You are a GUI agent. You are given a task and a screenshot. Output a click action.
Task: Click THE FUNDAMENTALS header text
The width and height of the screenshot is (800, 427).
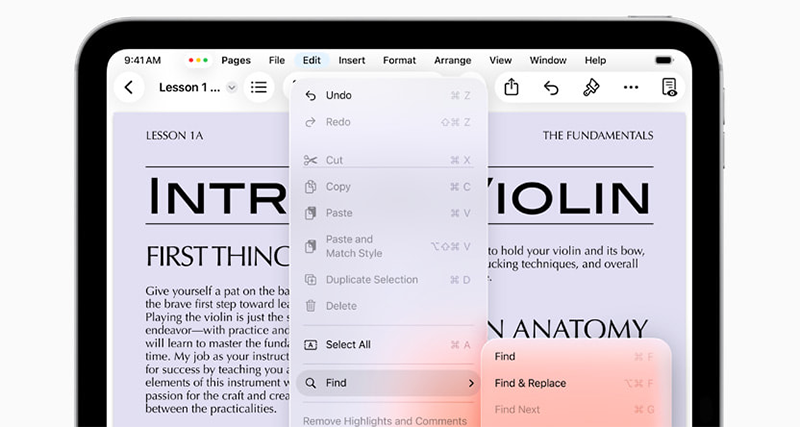598,136
